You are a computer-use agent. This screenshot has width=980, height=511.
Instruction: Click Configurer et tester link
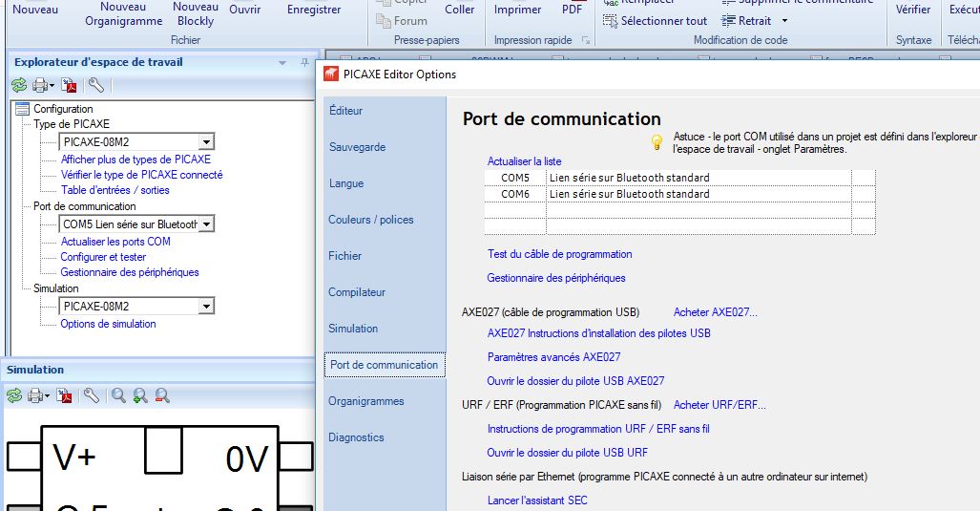pos(103,257)
